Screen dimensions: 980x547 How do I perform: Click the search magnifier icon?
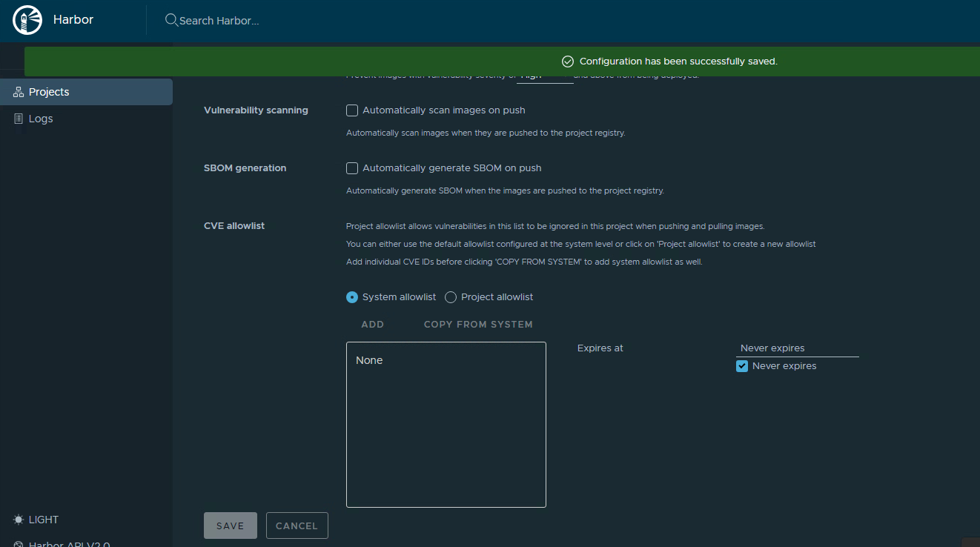171,20
